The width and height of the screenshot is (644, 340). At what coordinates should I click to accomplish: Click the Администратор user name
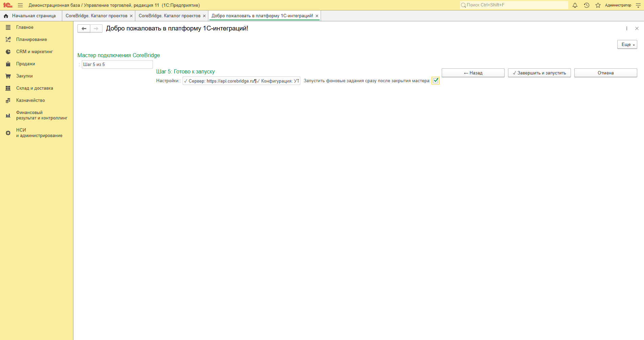pos(618,5)
